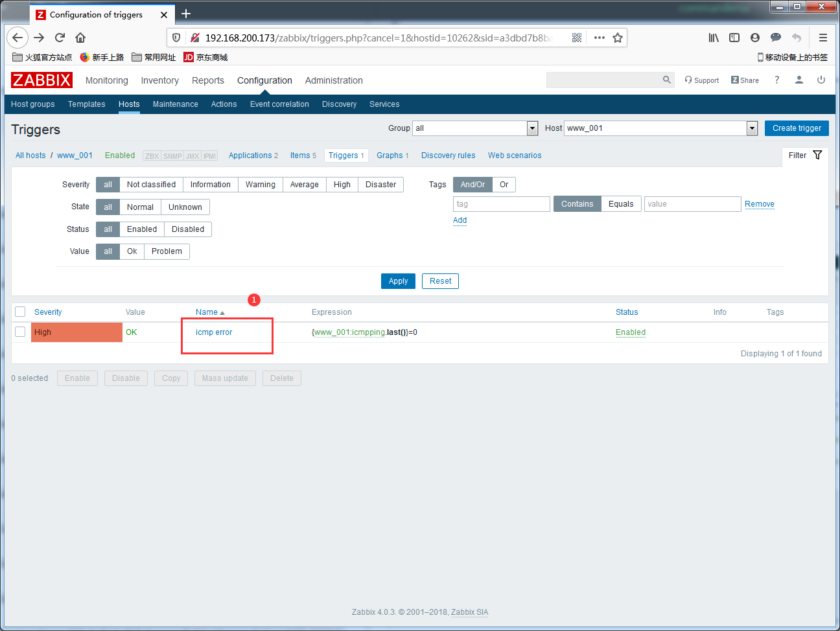The width and height of the screenshot is (840, 631).
Task: Open the QR code icon in address bar
Action: [x=577, y=38]
